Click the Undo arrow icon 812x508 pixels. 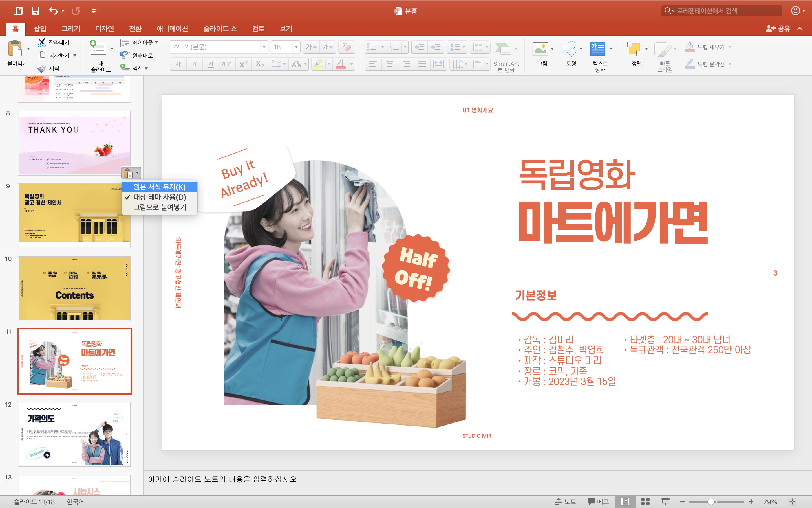tap(53, 11)
